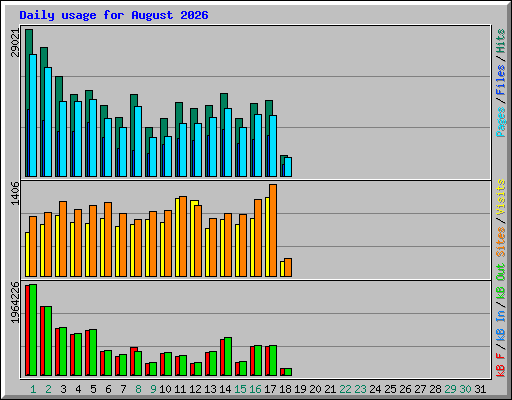Click day 28 on the x-axis

(435, 389)
